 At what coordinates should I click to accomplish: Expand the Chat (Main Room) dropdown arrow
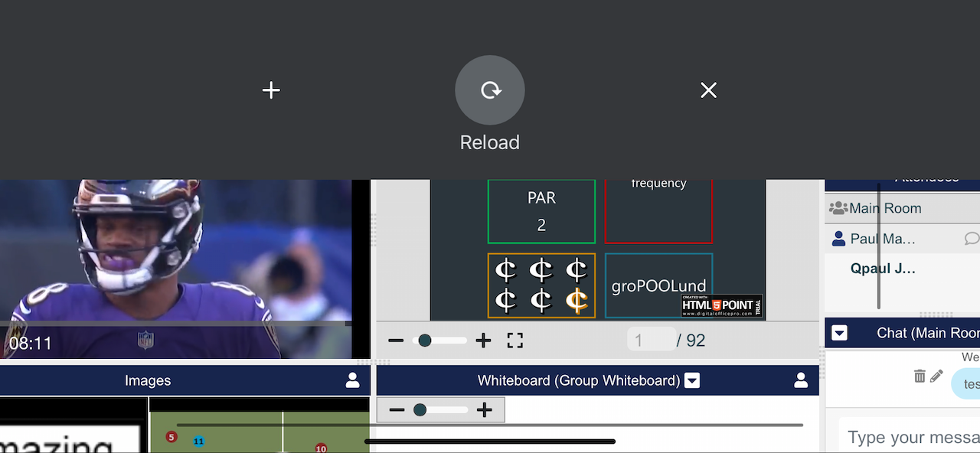point(839,333)
